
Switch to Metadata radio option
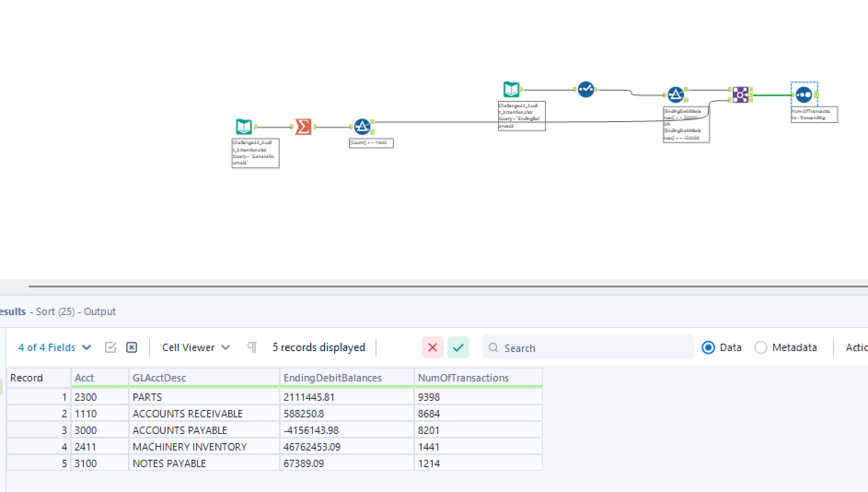(761, 347)
